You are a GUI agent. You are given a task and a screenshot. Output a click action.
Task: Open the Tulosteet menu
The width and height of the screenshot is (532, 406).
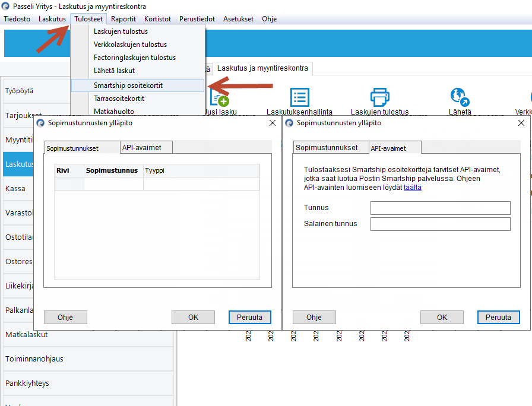[x=88, y=19]
